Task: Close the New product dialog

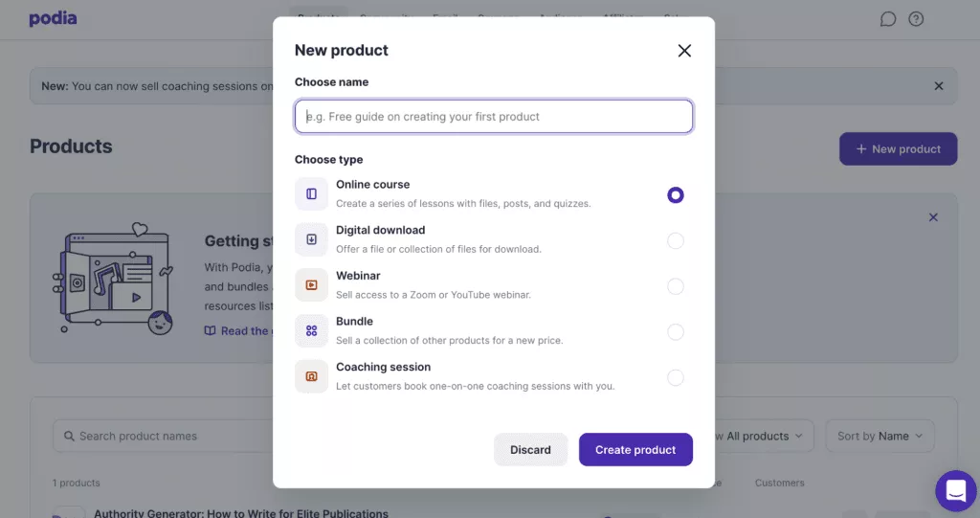Action: pyautogui.click(x=684, y=51)
